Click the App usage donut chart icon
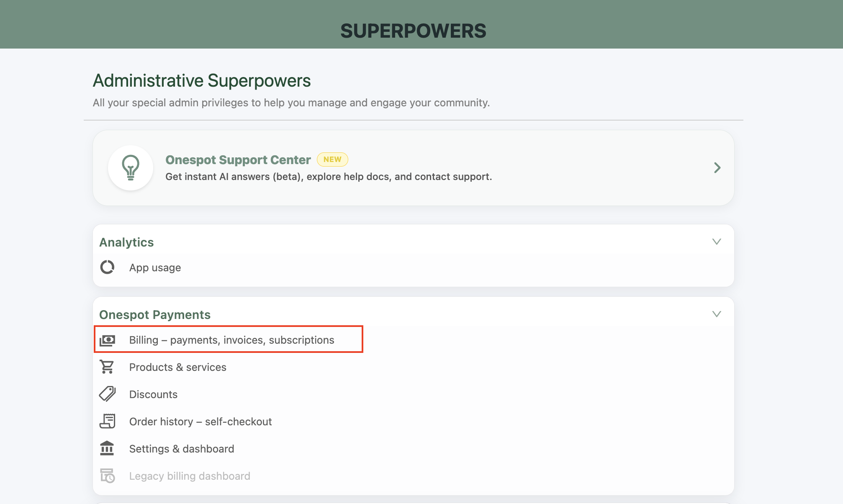 pos(108,267)
